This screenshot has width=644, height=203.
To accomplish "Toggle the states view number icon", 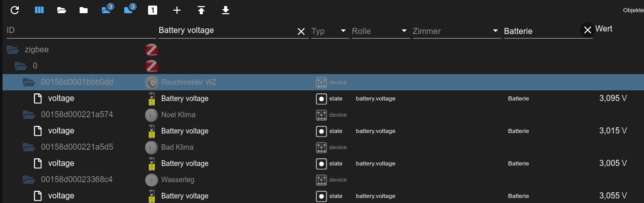I will [x=152, y=10].
